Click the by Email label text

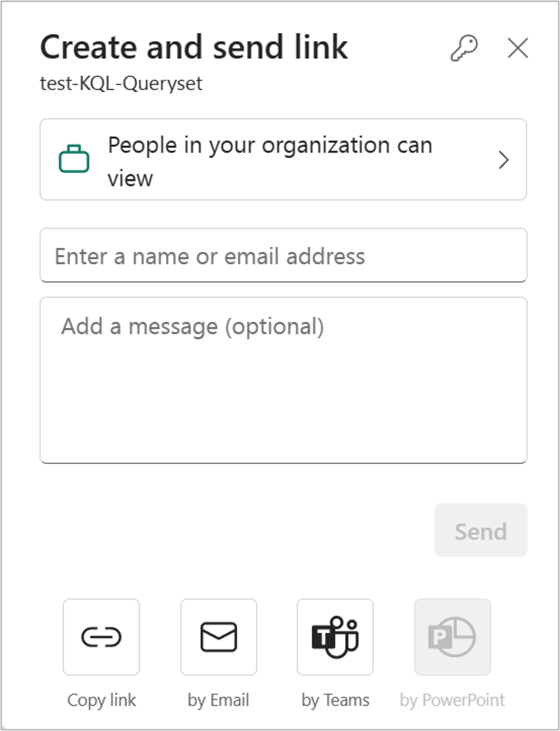[218, 700]
